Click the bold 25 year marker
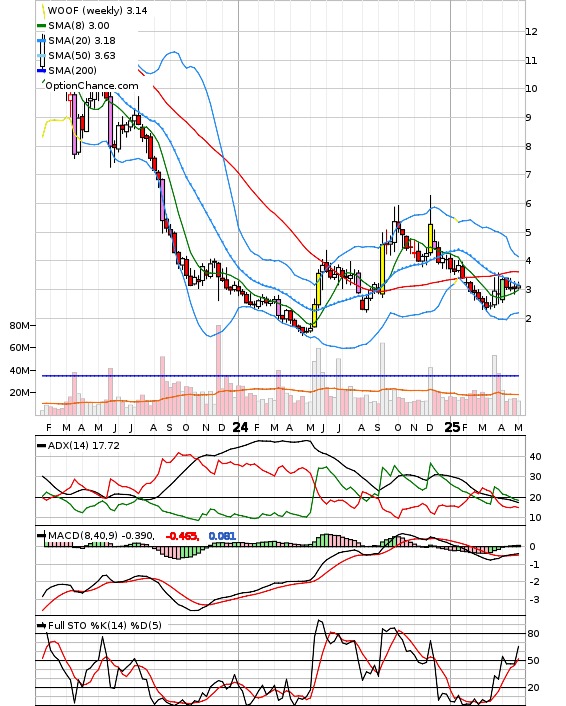566x706 pixels. [452, 427]
